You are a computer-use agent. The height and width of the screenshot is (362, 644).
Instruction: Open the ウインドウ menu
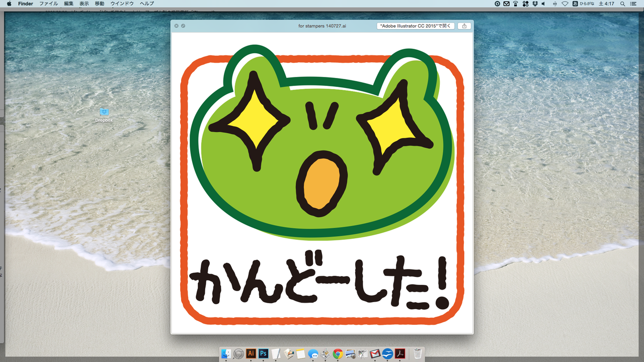point(122,4)
